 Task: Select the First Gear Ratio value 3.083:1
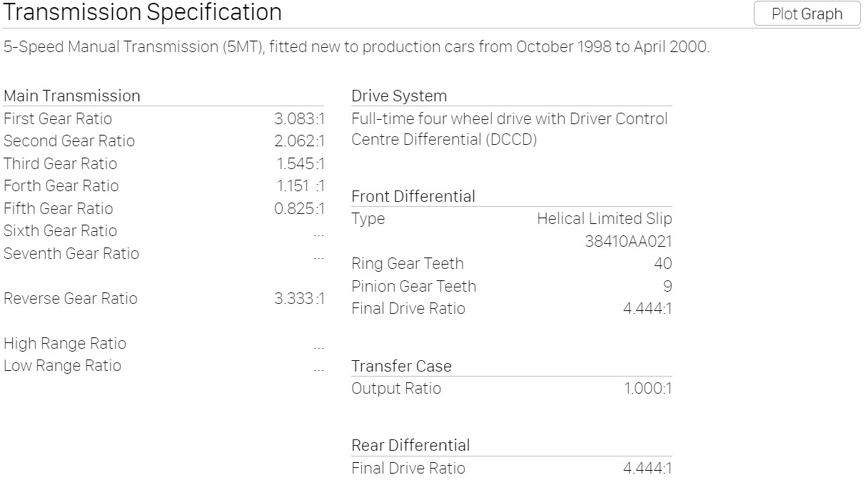(x=299, y=119)
